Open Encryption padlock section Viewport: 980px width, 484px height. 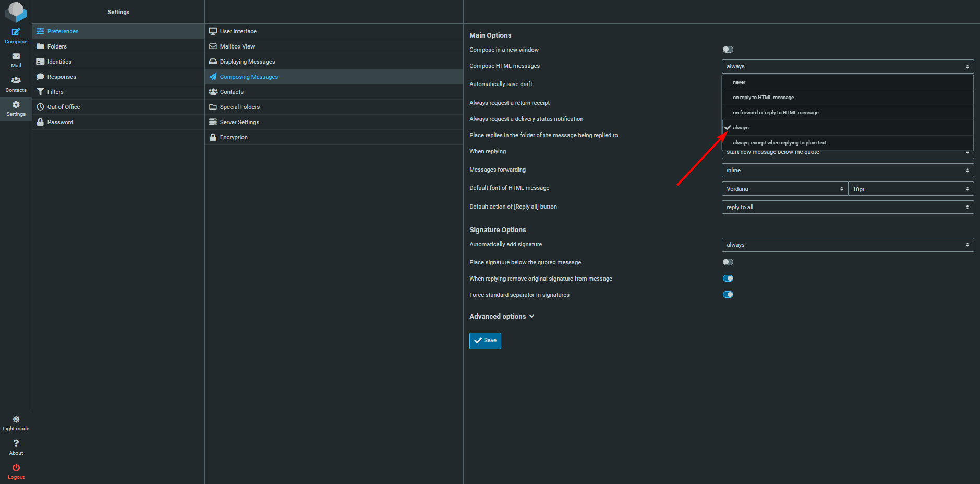(233, 137)
